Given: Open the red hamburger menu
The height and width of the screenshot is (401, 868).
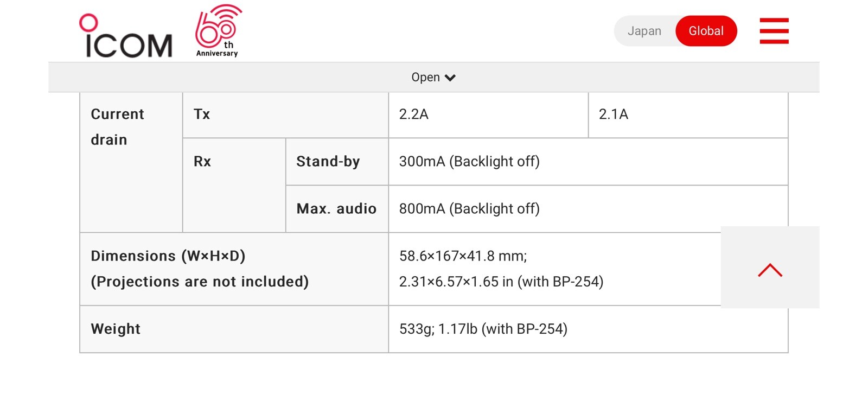Looking at the screenshot, I should click(x=774, y=31).
